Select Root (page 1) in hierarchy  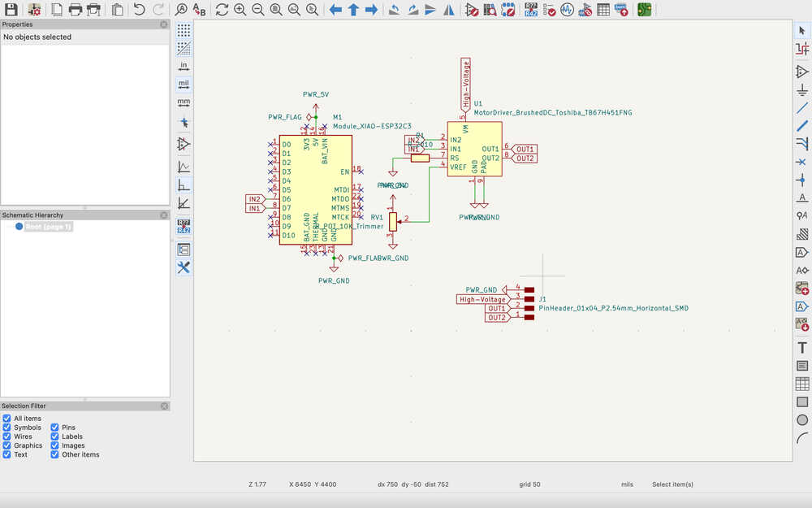(49, 227)
